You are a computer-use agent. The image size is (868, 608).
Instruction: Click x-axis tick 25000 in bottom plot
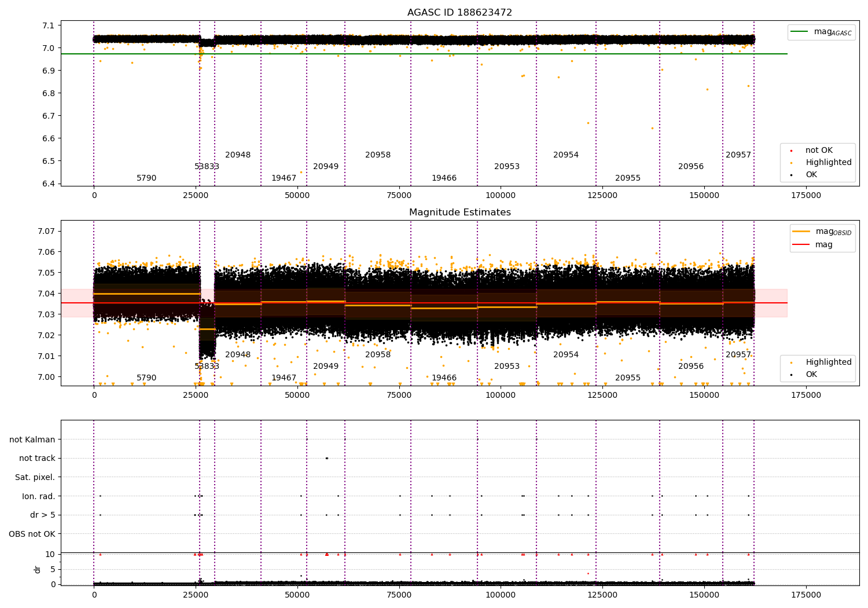[x=196, y=595]
